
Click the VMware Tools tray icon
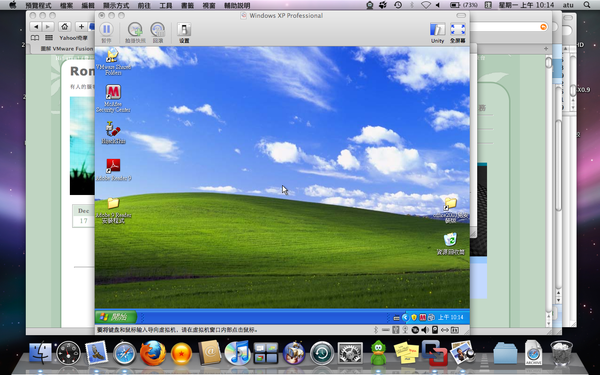(x=431, y=317)
